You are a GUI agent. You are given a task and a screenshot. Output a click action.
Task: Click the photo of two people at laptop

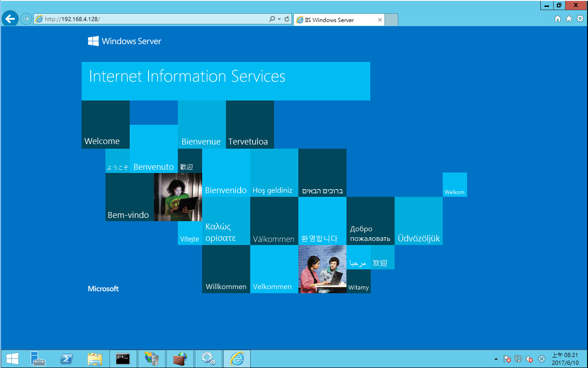pos(322,269)
